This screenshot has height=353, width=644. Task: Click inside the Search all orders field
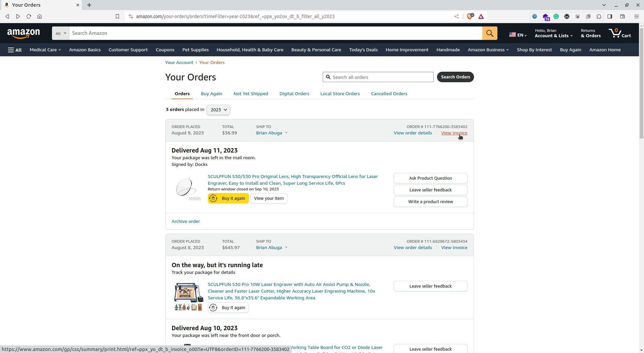[x=378, y=77]
